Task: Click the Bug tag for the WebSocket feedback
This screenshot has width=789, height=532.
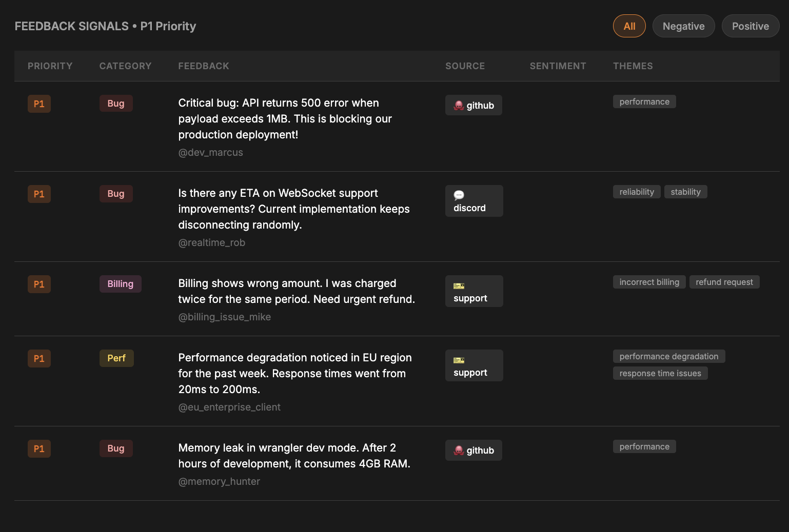Action: coord(116,194)
